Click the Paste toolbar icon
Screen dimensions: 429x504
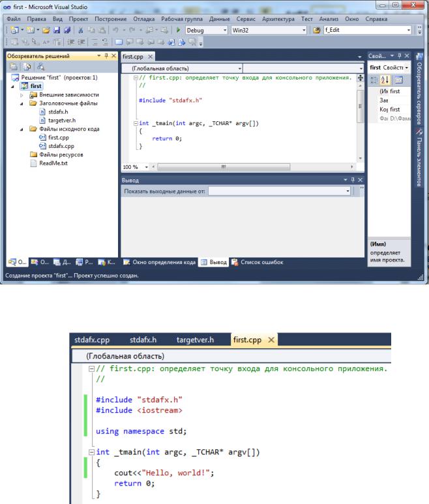102,30
